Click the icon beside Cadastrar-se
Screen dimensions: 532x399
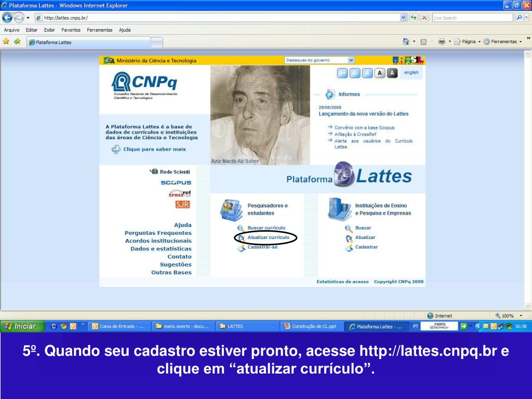click(x=241, y=249)
